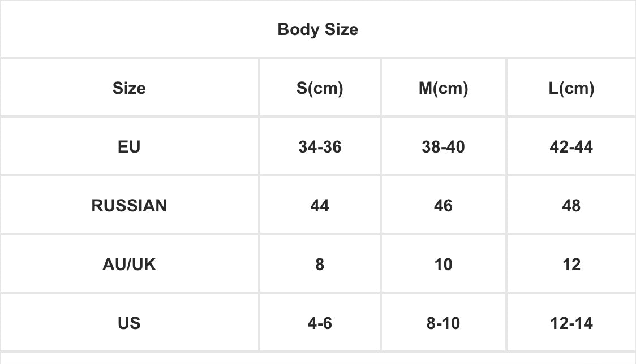Select the RUSSIAN row label
The image size is (636, 364).
pyautogui.click(x=129, y=206)
